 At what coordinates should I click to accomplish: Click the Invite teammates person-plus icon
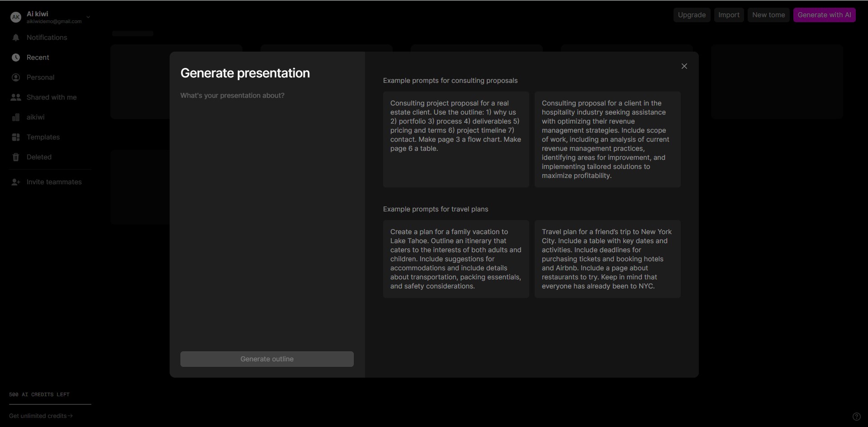[16, 182]
